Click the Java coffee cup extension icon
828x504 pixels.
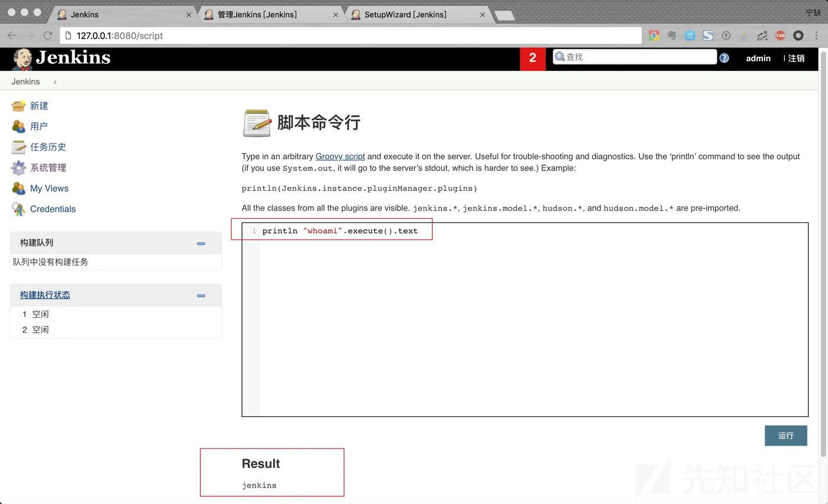744,35
